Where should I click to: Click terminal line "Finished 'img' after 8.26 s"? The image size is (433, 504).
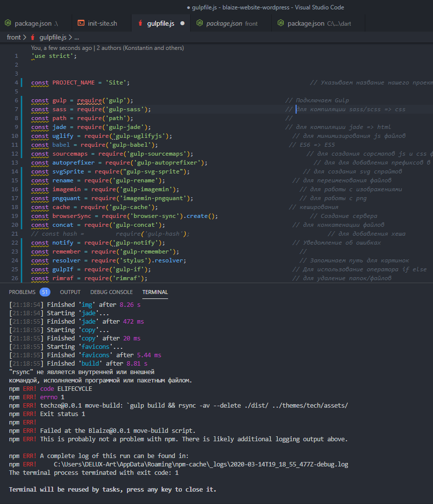pyautogui.click(x=75, y=304)
